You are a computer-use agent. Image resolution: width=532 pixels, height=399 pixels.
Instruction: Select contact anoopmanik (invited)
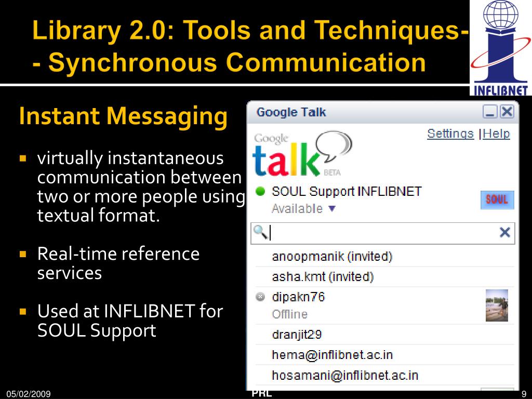(x=385, y=257)
